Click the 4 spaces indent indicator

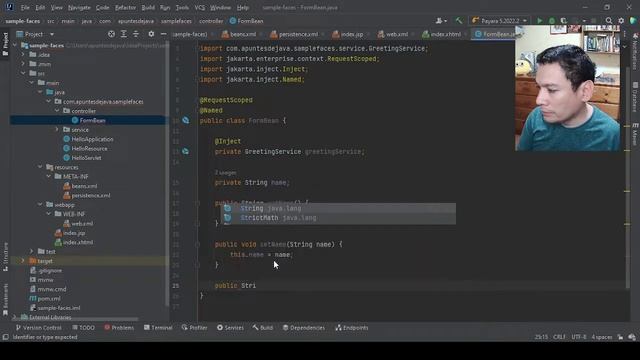(x=602, y=337)
